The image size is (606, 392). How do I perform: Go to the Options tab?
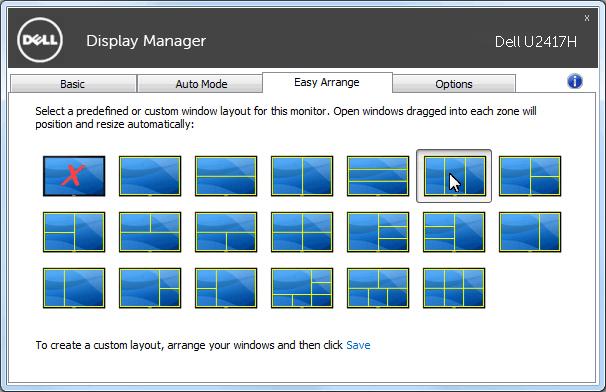[x=454, y=84]
